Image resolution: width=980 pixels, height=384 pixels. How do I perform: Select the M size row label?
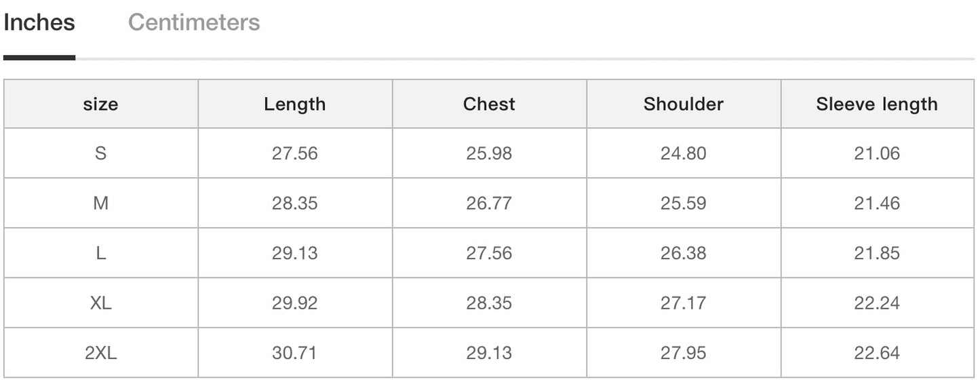(100, 203)
